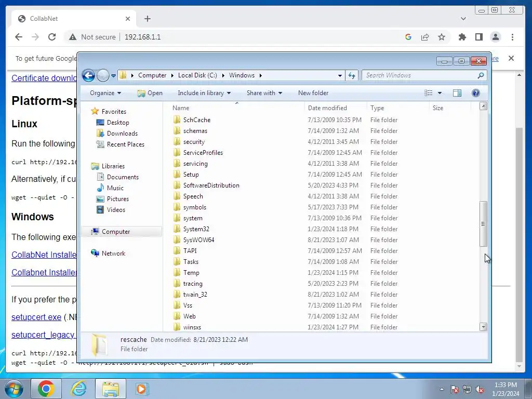
Task: Go back using Explorer's Back arrow
Action: [88, 75]
